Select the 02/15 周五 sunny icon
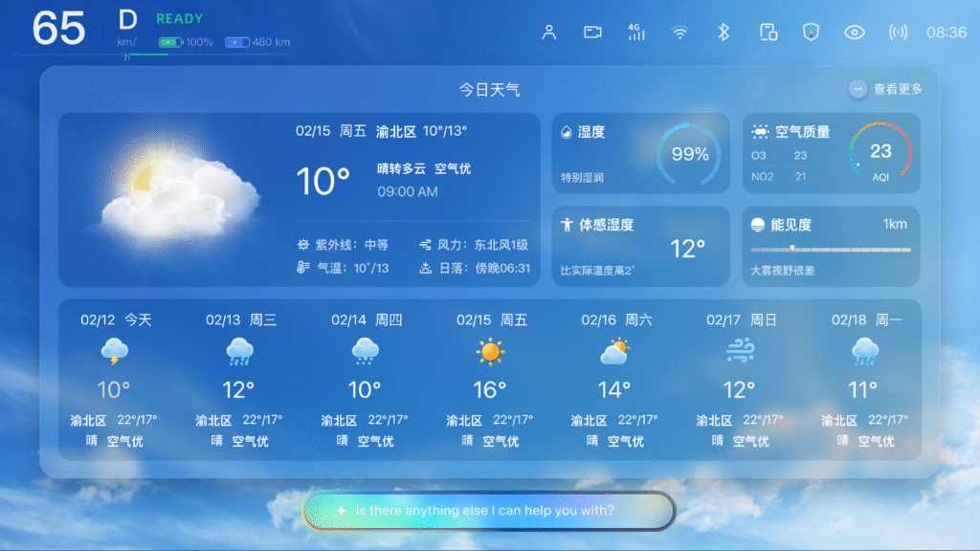Viewport: 980px width, 551px height. coord(490,352)
